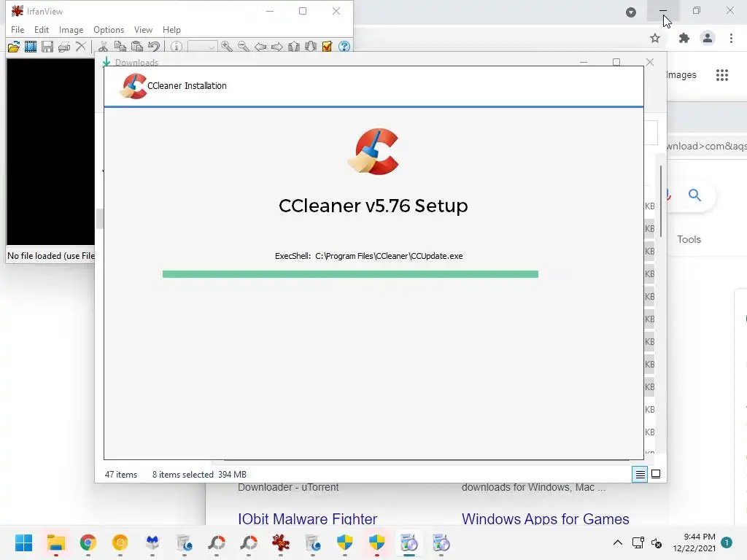Click the network icon in system tray
This screenshot has width=747, height=560.
click(x=638, y=542)
